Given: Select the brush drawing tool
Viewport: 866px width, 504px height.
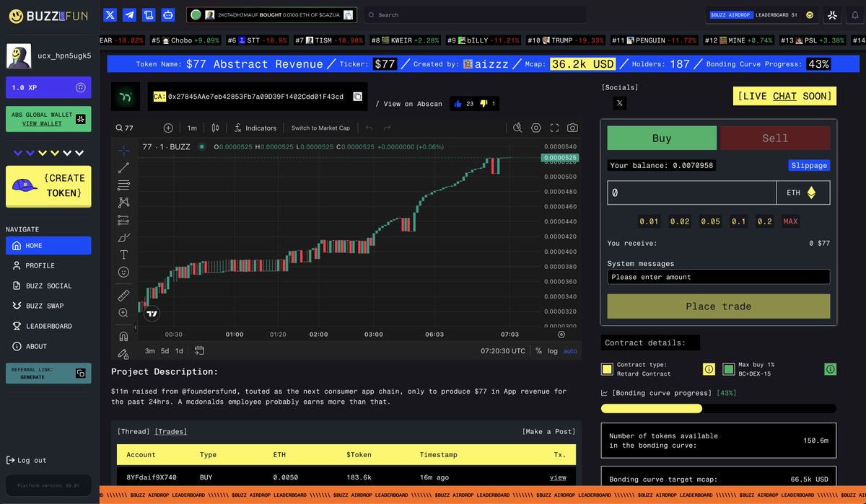Looking at the screenshot, I should tap(123, 237).
